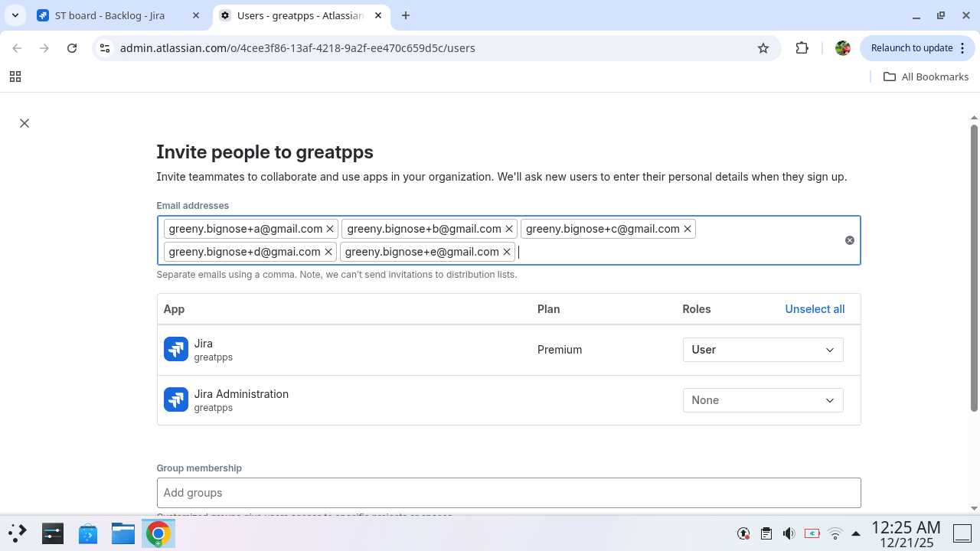
Task: Click scrollbar down arrow
Action: (x=974, y=508)
